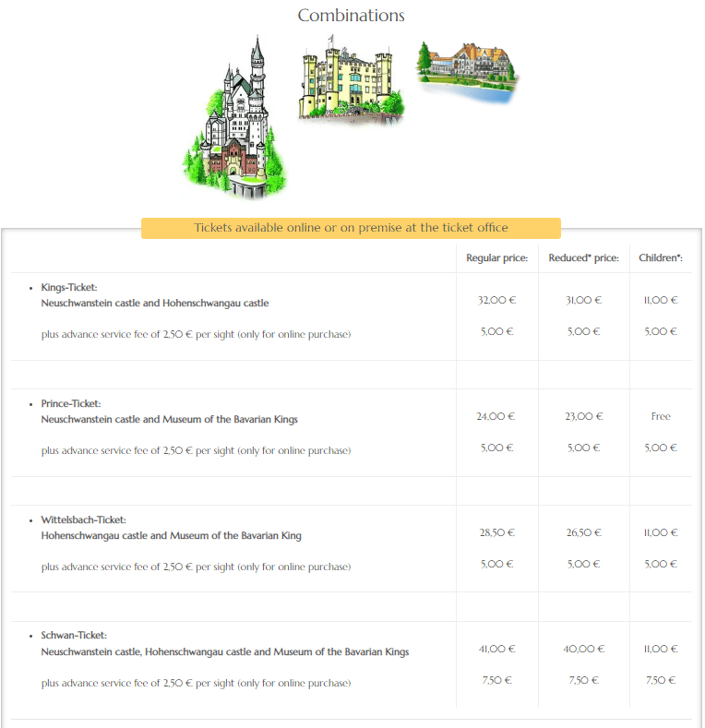Click the yellow Hohenschwangau castle illustration
This screenshot has height=728, width=705.
pyautogui.click(x=351, y=80)
